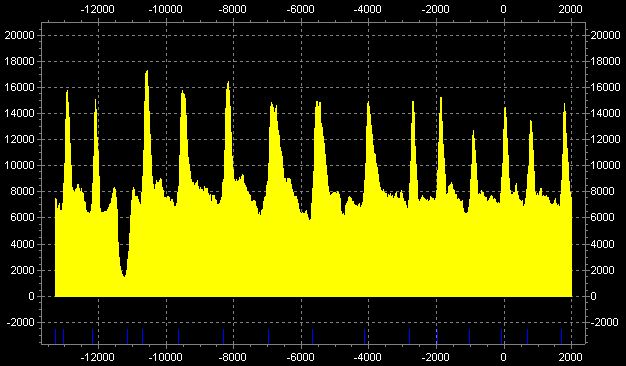Select the blue marker near -1000
The height and width of the screenshot is (366, 626).
click(x=470, y=336)
